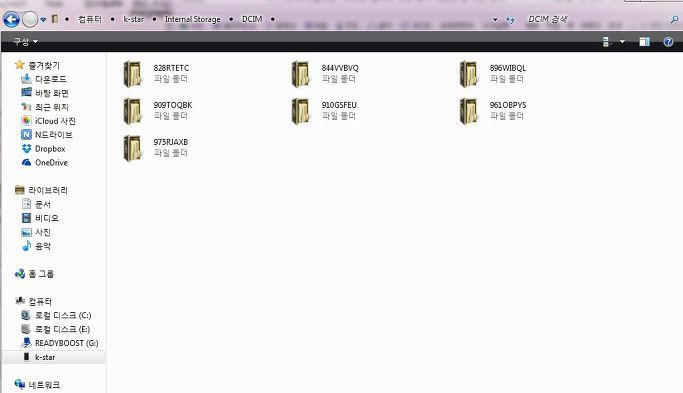The image size is (683, 393).
Task: Select the 909TOQBK folder icon
Action: click(132, 111)
